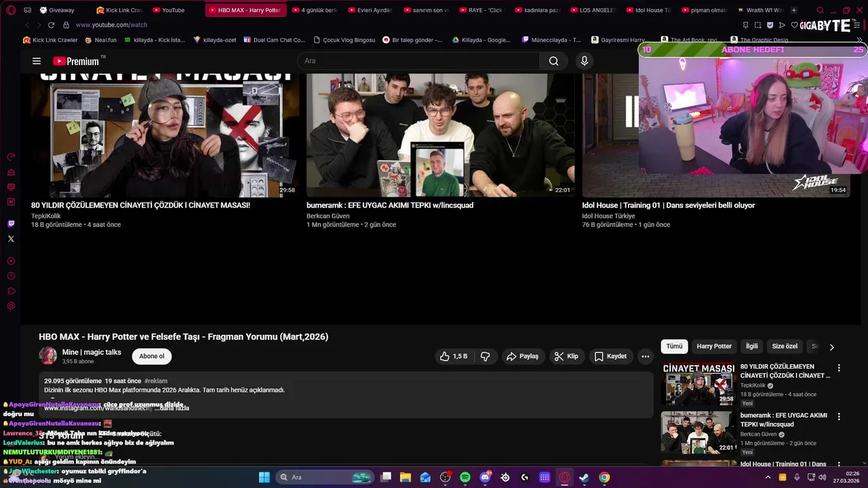This screenshot has width=868, height=488.
Task: Start voice search with the microphone icon
Action: 585,61
